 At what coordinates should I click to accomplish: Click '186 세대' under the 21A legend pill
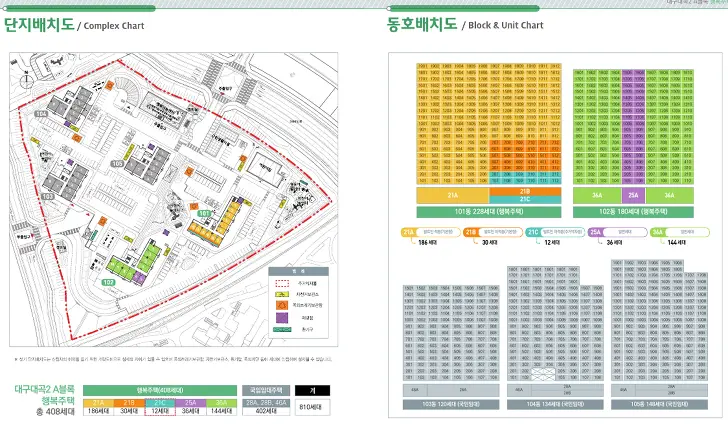(427, 242)
